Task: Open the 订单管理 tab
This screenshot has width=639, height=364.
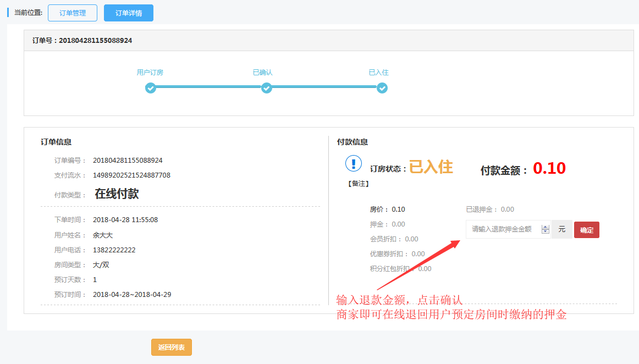Action: click(x=73, y=13)
